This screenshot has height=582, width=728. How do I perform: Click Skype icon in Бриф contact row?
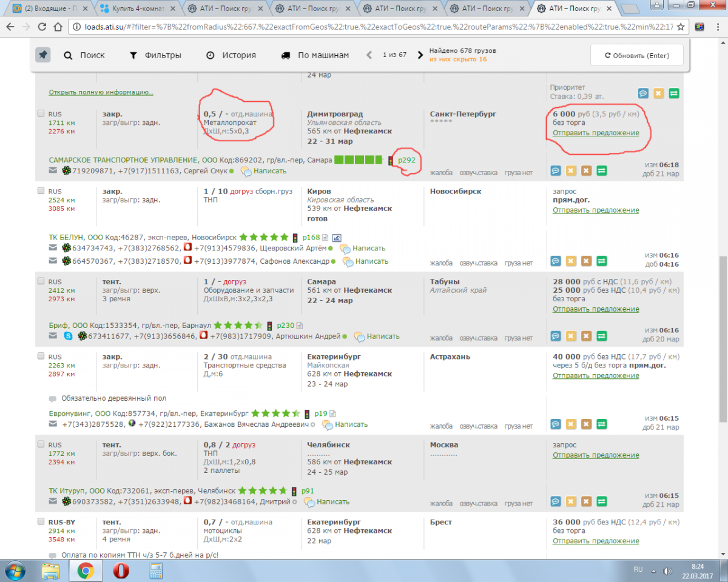(68, 336)
